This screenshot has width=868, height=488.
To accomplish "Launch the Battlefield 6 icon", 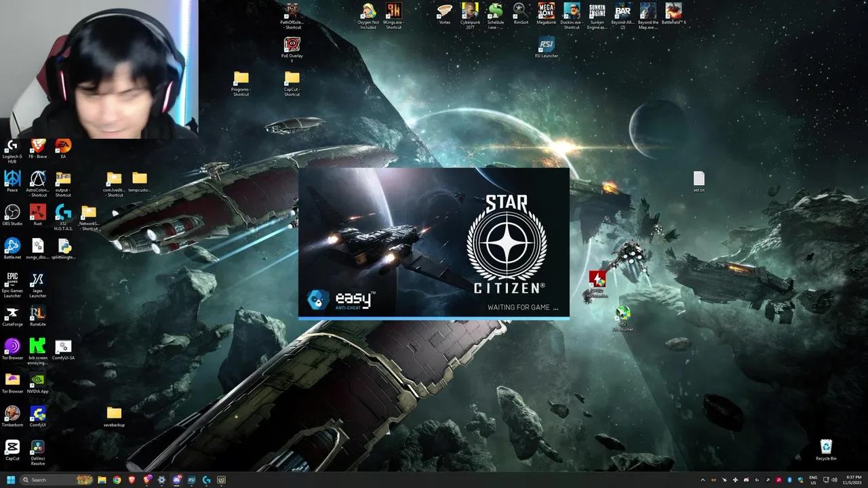I will 673,14.
